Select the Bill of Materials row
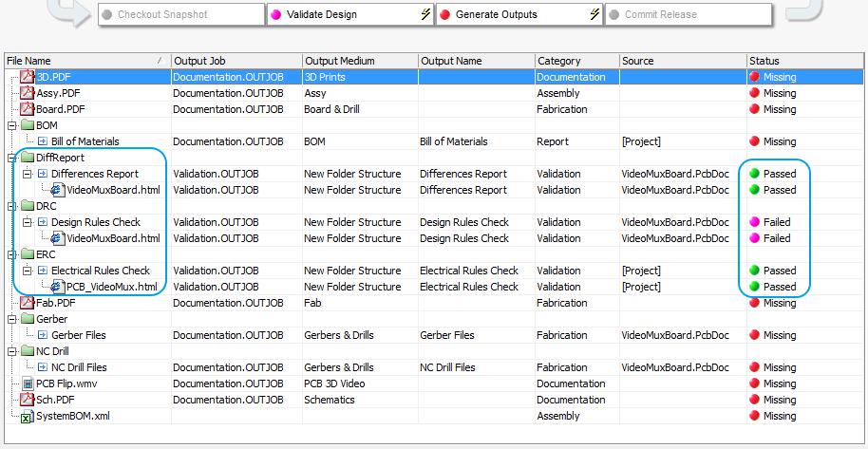This screenshot has height=449, width=868. point(85,141)
